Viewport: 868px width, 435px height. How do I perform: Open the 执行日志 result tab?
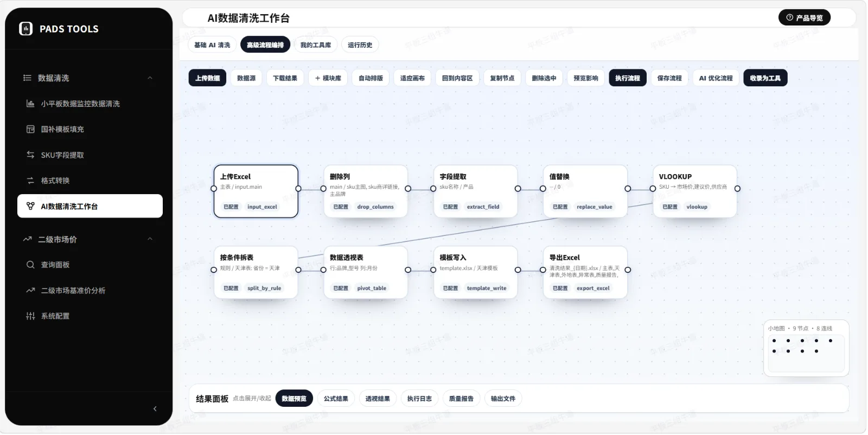point(419,399)
